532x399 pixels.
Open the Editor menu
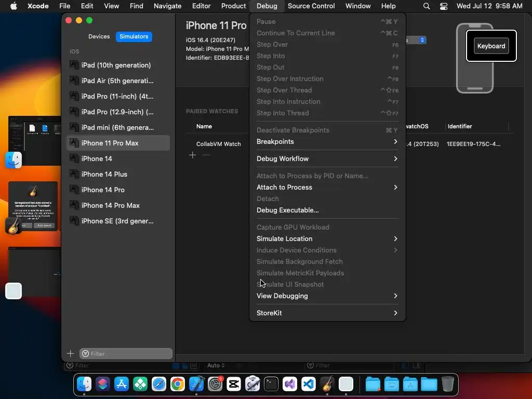pyautogui.click(x=201, y=6)
